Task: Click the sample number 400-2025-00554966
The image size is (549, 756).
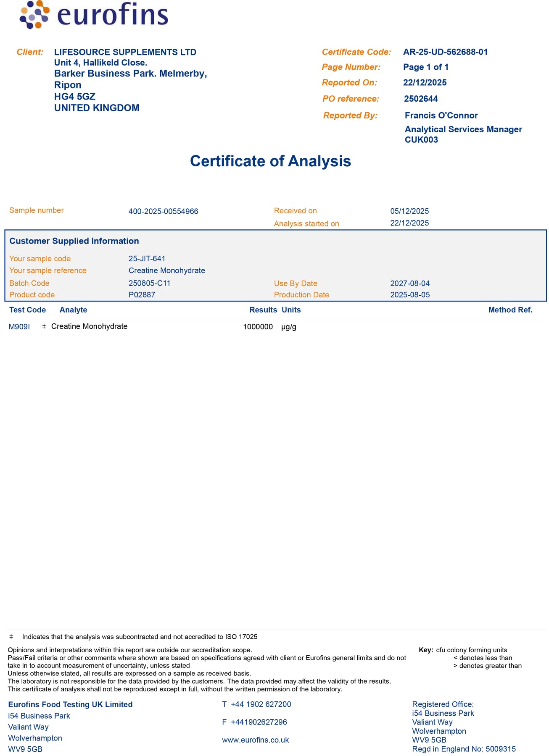Action: pyautogui.click(x=163, y=211)
